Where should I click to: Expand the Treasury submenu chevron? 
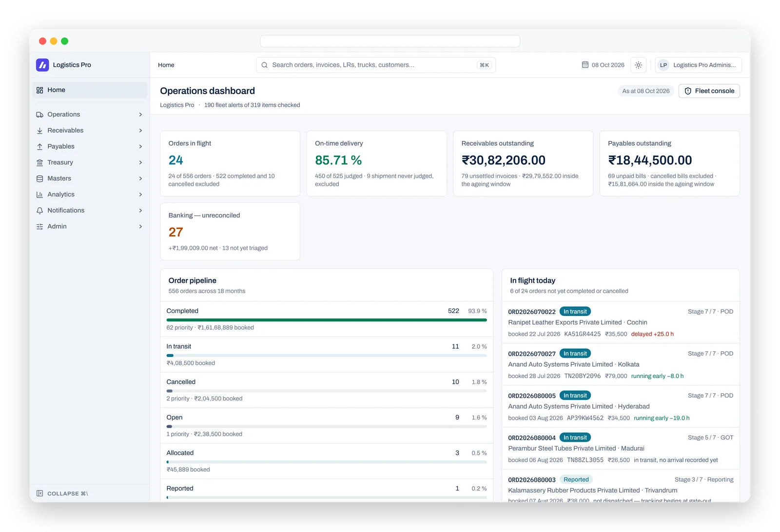coord(140,163)
